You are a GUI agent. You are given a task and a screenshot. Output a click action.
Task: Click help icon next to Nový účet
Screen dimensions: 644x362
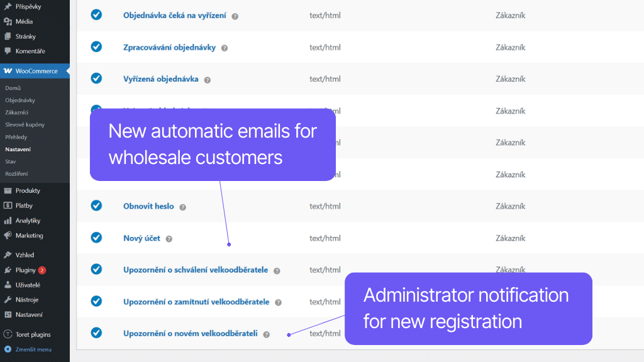169,239
